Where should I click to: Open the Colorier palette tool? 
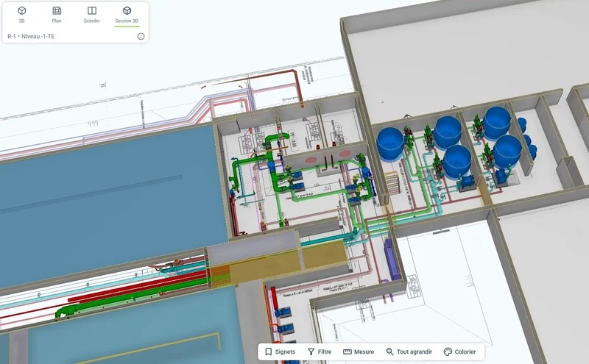coord(459,352)
